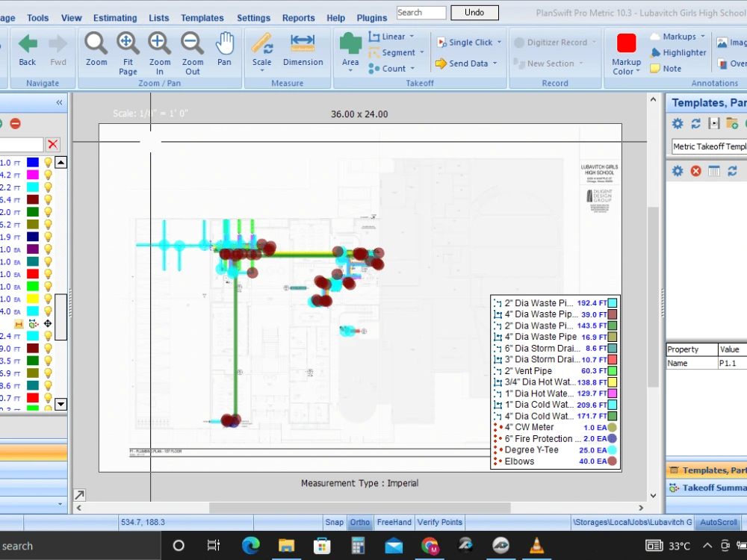This screenshot has height=560, width=747.
Task: Select the Pan hand tool
Action: (224, 43)
